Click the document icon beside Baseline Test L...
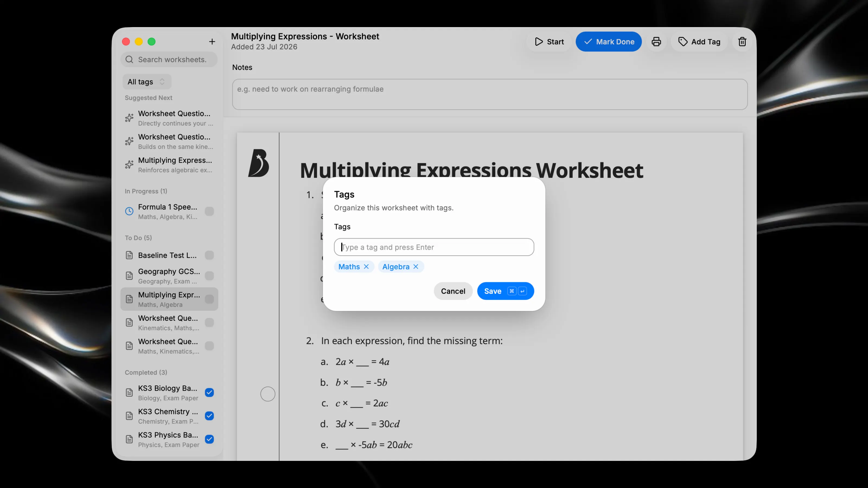 click(129, 255)
